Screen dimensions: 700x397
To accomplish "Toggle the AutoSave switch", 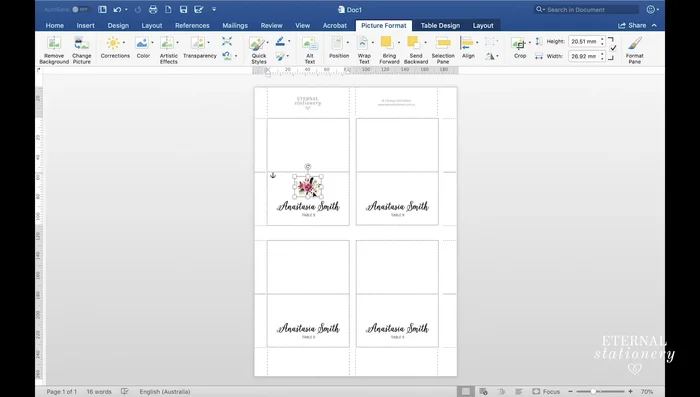I will (x=80, y=9).
